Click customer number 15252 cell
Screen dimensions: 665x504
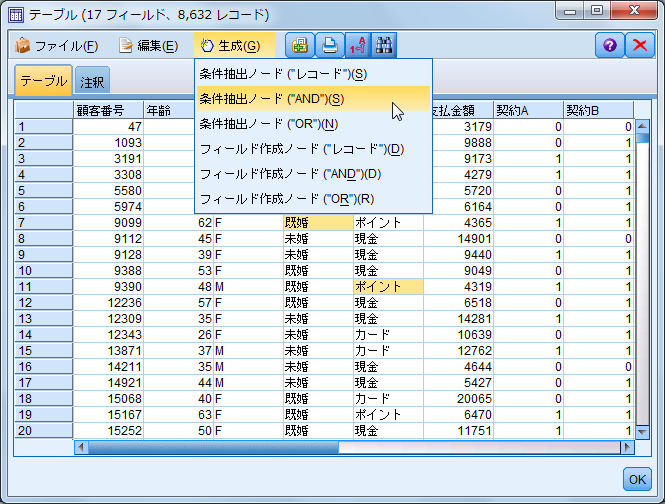[x=109, y=431]
